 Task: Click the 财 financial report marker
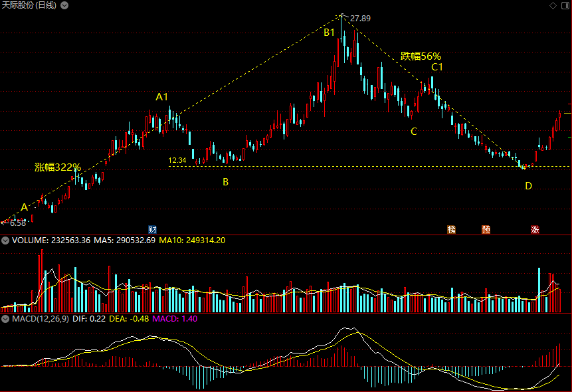(x=152, y=229)
